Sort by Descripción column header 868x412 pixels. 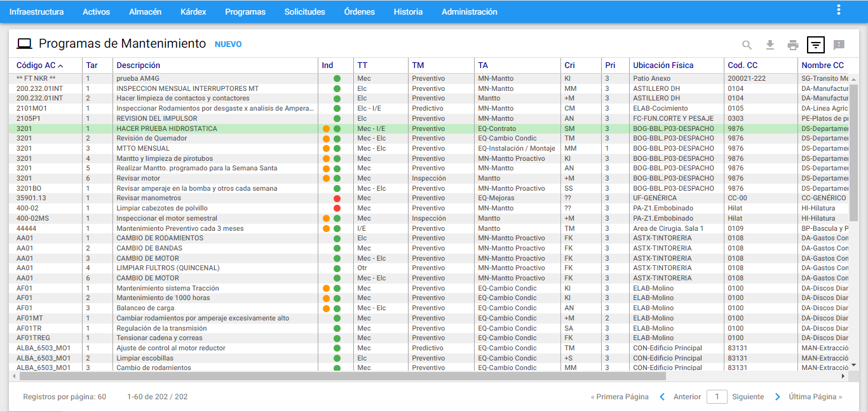pos(139,65)
